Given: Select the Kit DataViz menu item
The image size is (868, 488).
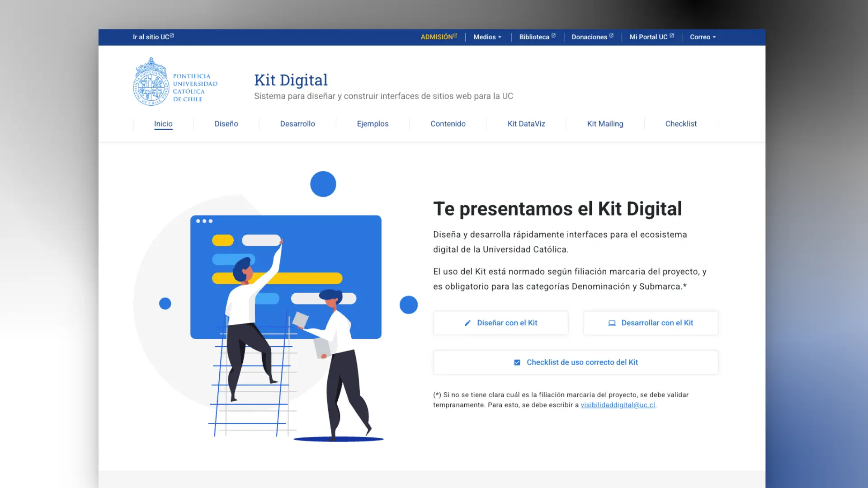Looking at the screenshot, I should (526, 124).
